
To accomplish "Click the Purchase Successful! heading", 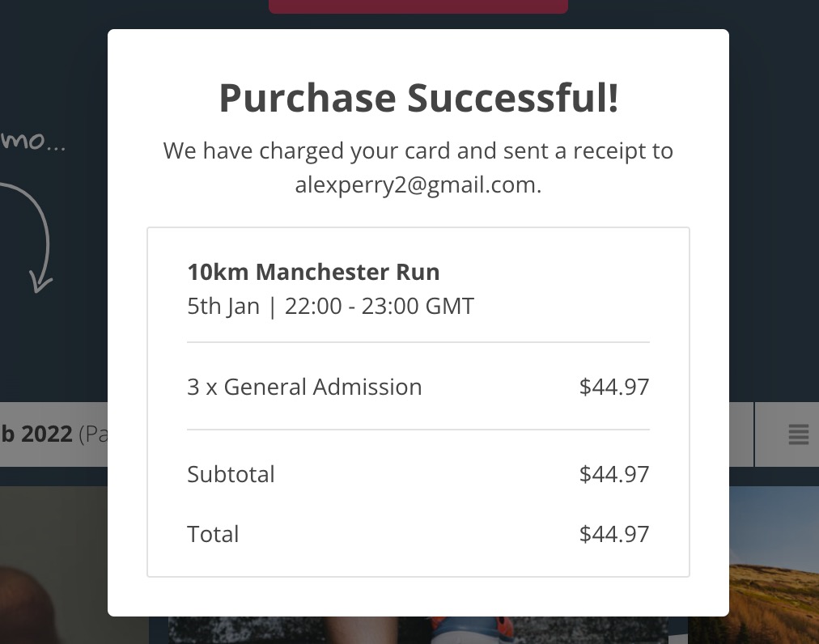I will [x=418, y=98].
